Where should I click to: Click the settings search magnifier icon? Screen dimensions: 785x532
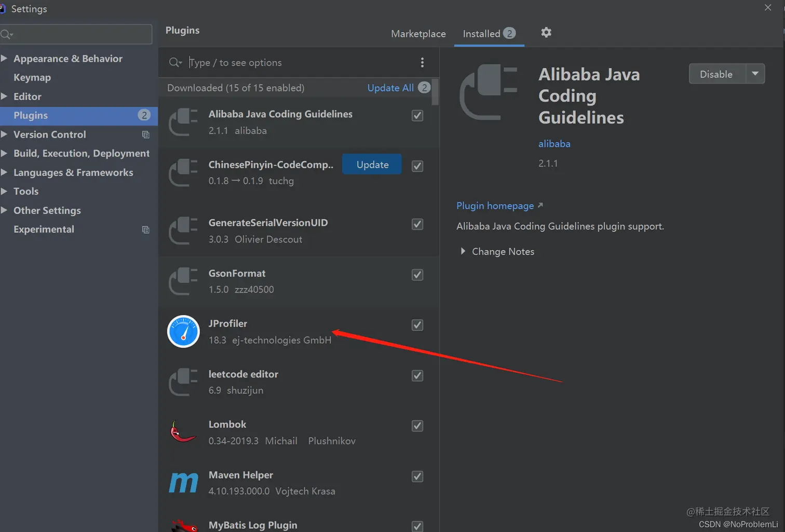(x=7, y=35)
